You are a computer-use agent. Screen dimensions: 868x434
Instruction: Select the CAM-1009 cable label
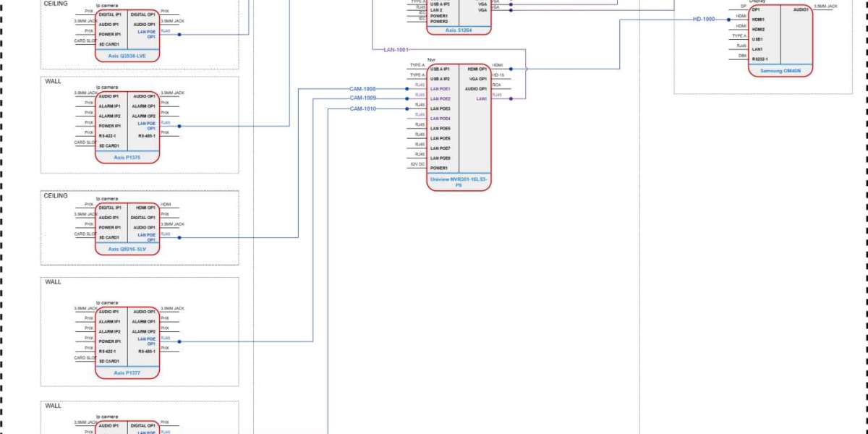[363, 98]
